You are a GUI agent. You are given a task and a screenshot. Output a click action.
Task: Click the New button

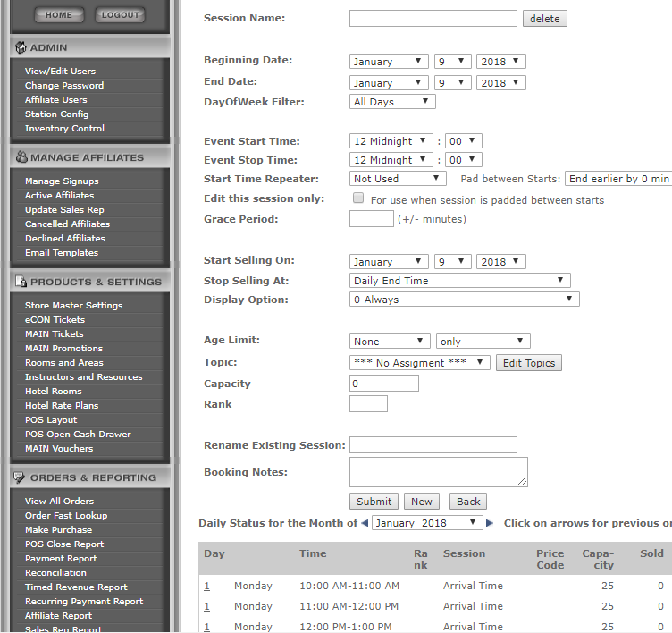[x=422, y=502]
